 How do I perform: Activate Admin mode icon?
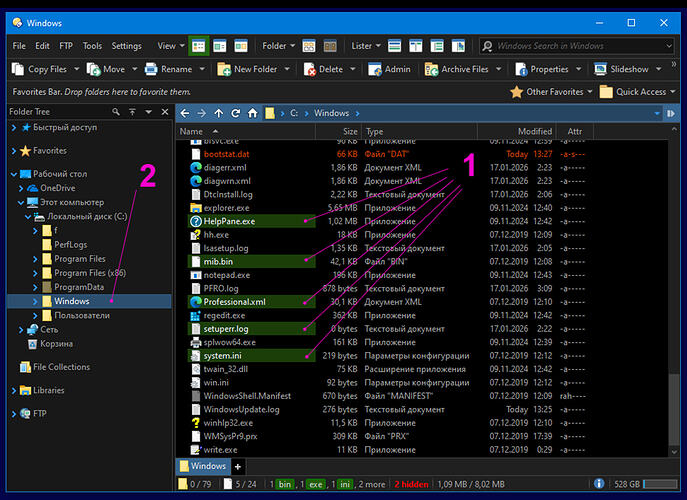pos(375,69)
